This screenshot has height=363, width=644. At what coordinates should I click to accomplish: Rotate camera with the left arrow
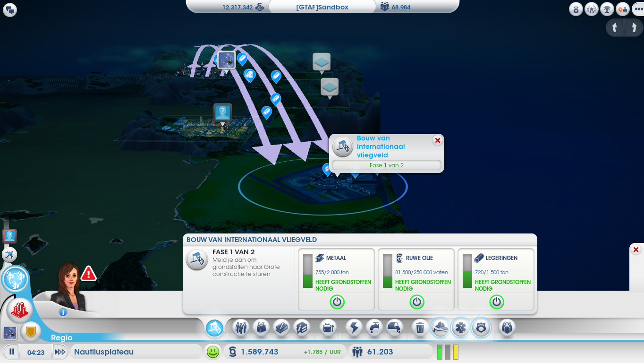tap(615, 27)
